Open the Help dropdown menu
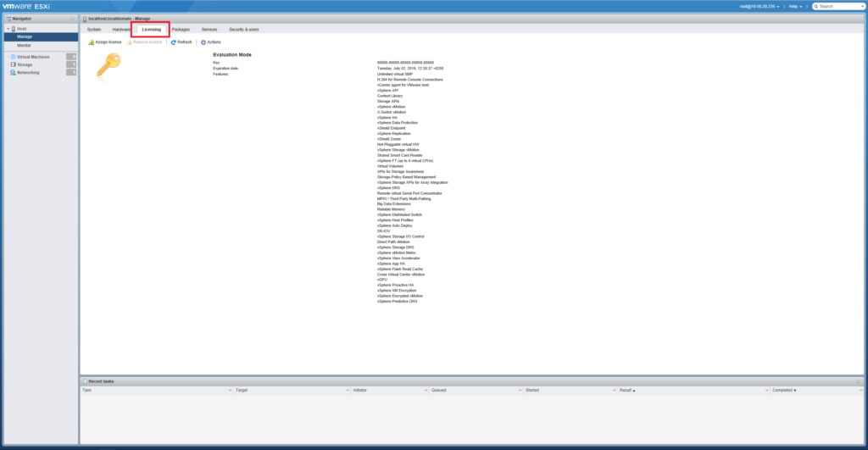 tap(795, 6)
